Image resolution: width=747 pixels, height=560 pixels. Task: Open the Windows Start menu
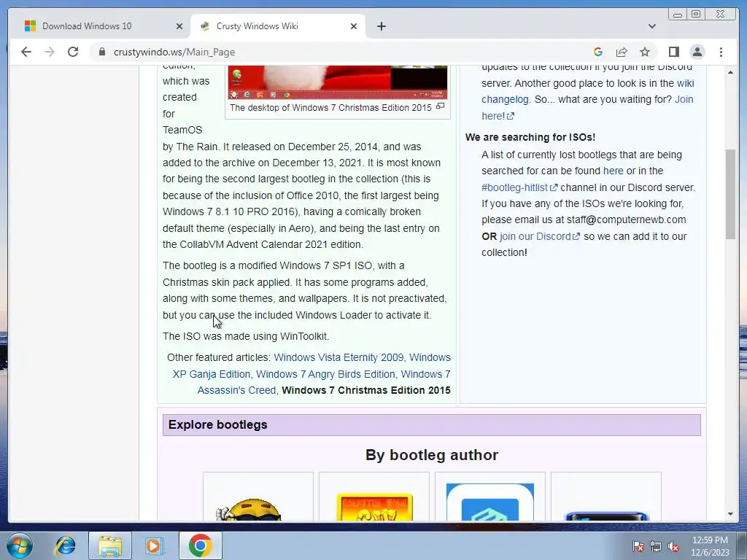click(20, 545)
